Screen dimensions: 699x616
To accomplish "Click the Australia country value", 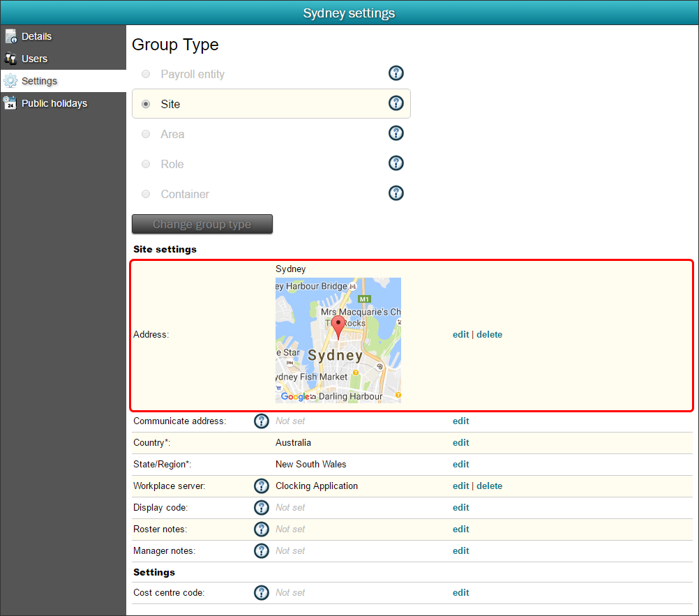I will pyautogui.click(x=293, y=442).
